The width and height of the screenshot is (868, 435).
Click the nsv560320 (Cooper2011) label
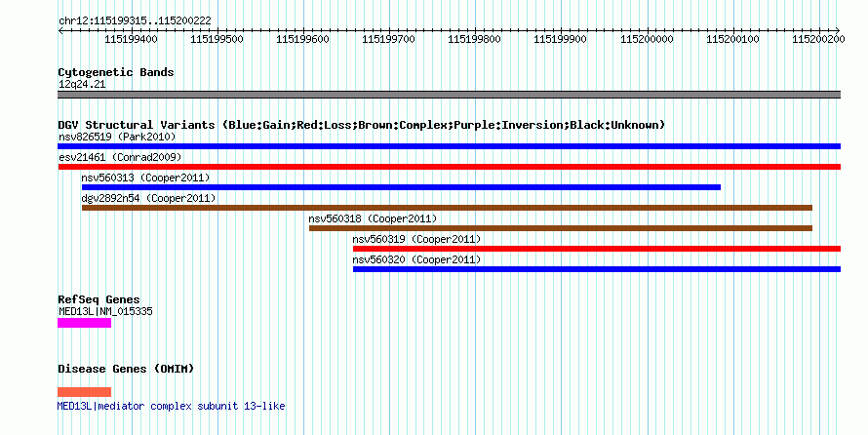(416, 259)
